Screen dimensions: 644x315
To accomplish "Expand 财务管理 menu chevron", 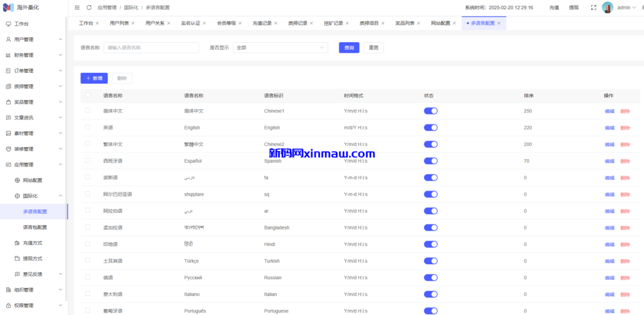I will (x=60, y=55).
